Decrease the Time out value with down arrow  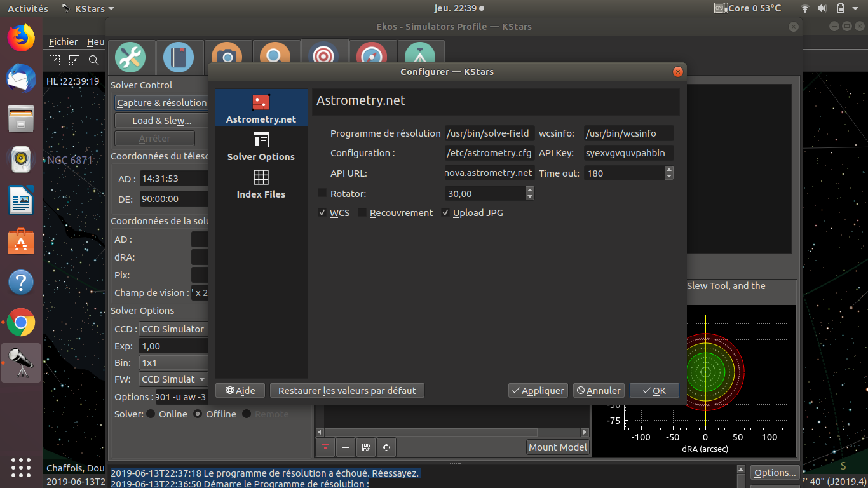(669, 176)
